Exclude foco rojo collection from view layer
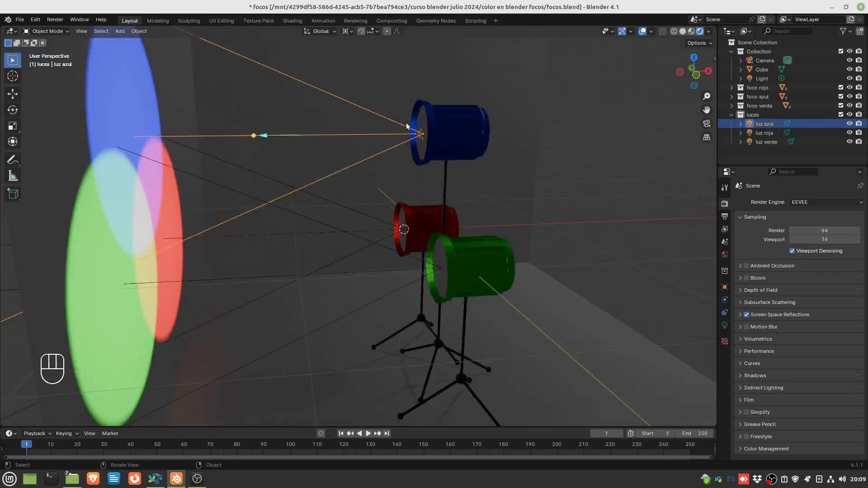The image size is (868, 488). (841, 87)
